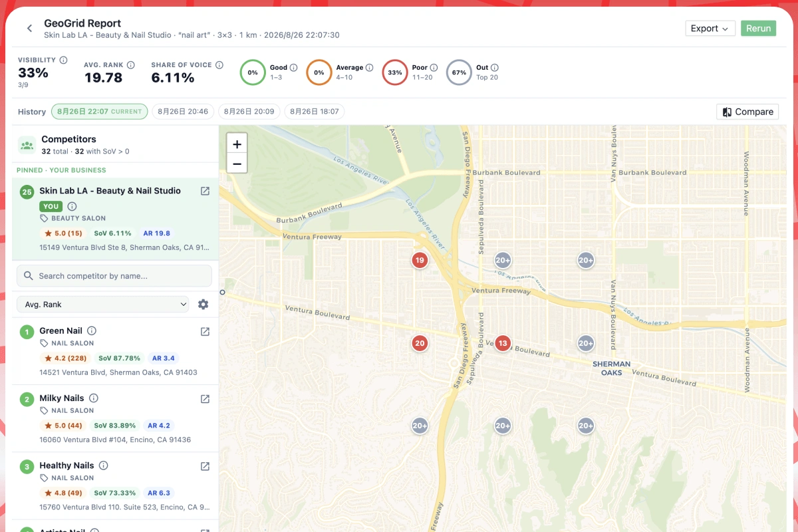Image resolution: width=798 pixels, height=532 pixels.
Task: Select Green Nail competitor entry
Action: click(116, 351)
